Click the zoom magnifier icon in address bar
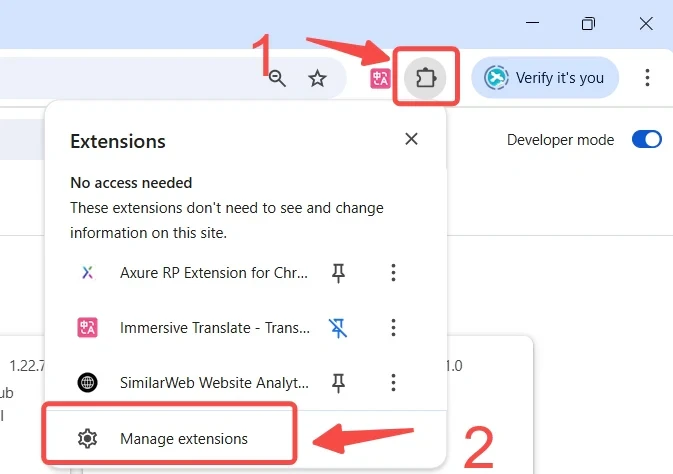 point(277,78)
